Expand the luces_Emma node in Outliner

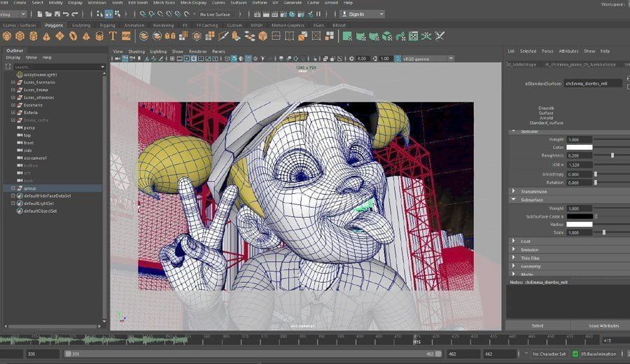point(13,90)
